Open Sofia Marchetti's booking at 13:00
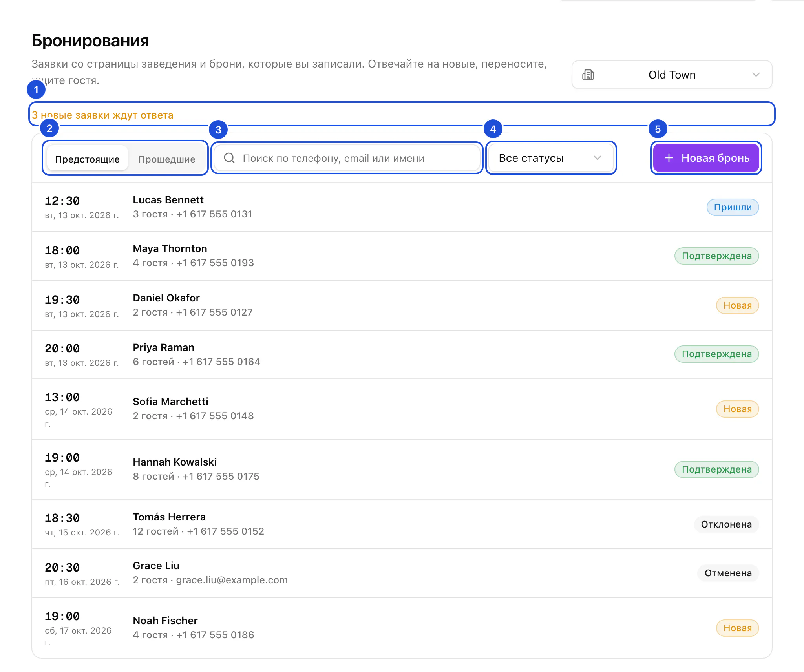The height and width of the screenshot is (672, 804). tap(402, 409)
